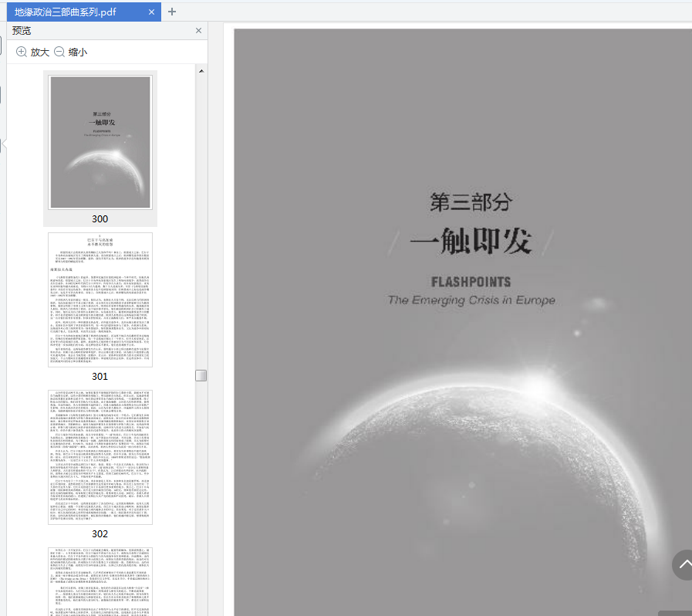Click the page number label 302
The height and width of the screenshot is (616, 692).
click(x=100, y=534)
